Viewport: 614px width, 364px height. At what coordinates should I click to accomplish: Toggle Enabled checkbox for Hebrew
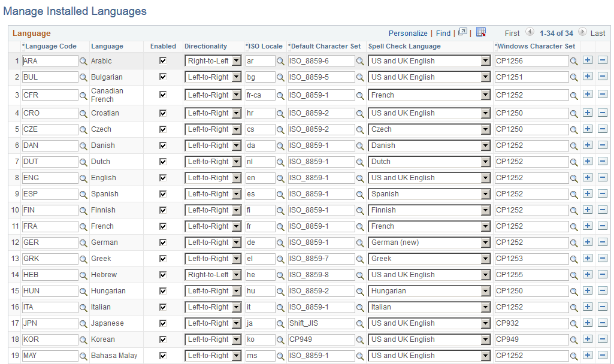pyautogui.click(x=163, y=275)
